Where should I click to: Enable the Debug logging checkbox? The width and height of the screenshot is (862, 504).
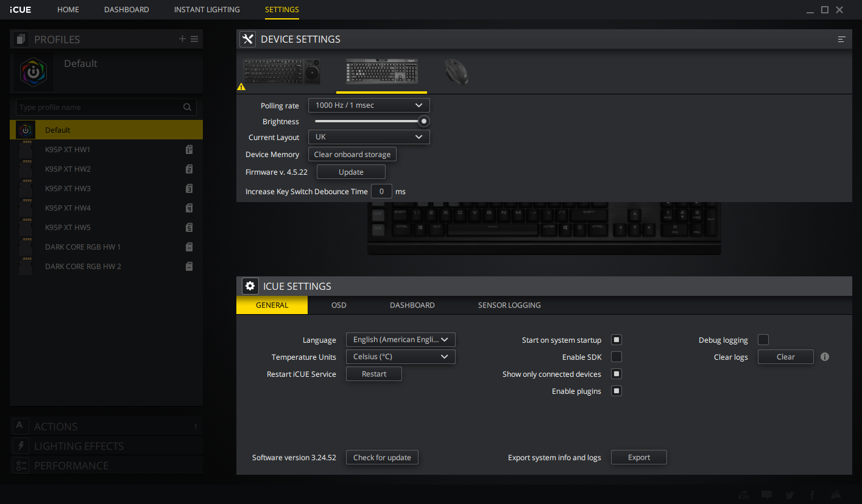[763, 340]
